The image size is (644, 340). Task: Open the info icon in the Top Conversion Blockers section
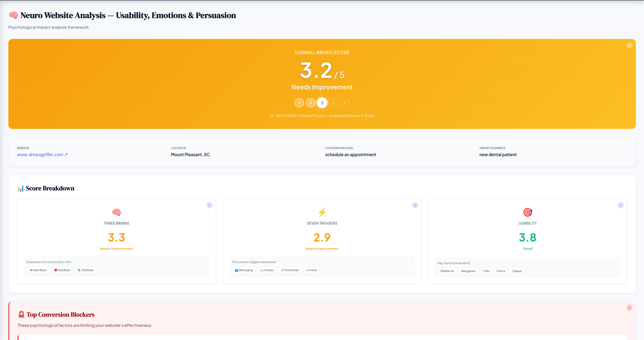click(x=629, y=308)
